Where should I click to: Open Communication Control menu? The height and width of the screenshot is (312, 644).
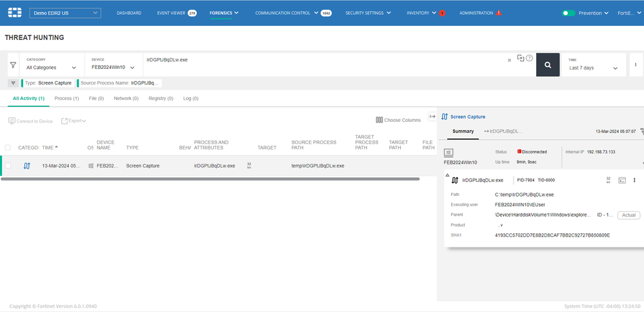pyautogui.click(x=287, y=13)
